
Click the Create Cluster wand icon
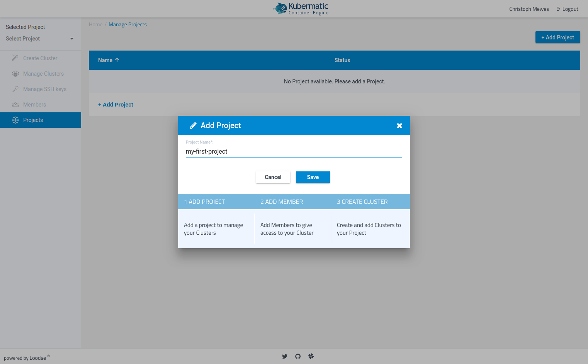15,58
